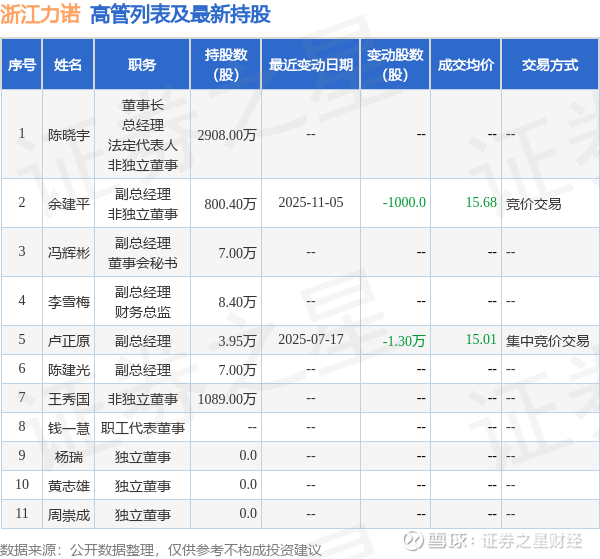Select the 职务 column header

click(142, 65)
